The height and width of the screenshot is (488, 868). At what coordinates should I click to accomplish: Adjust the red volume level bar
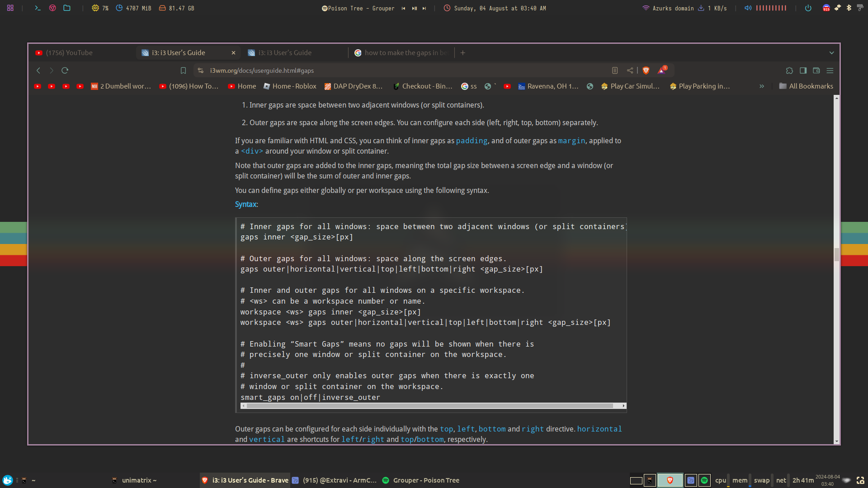[x=771, y=8]
